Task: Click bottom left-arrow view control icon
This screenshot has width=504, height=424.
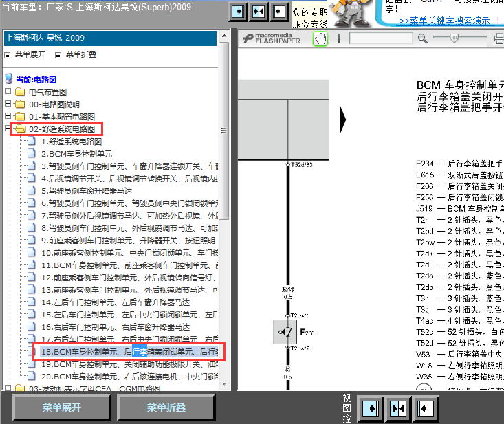Action: [x=425, y=407]
